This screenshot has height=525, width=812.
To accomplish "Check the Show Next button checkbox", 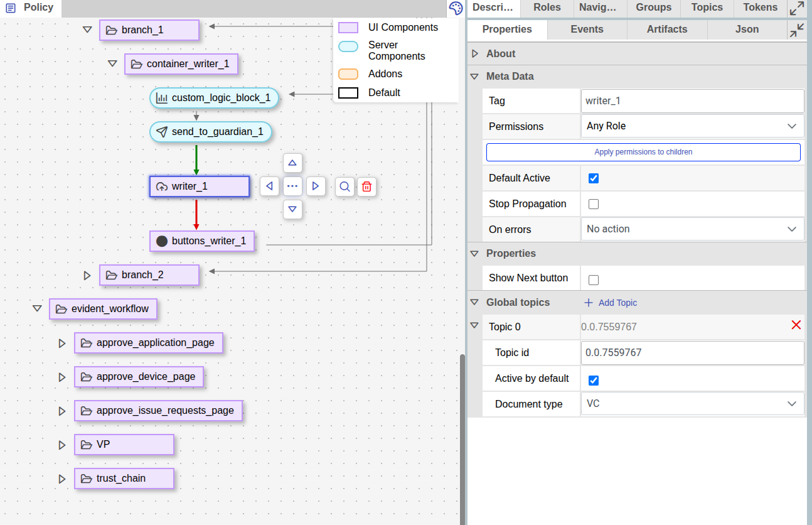I will click(x=594, y=280).
